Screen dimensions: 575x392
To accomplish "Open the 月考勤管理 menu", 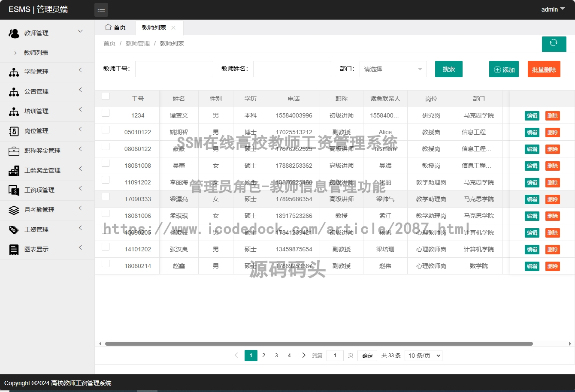I will pos(47,210).
